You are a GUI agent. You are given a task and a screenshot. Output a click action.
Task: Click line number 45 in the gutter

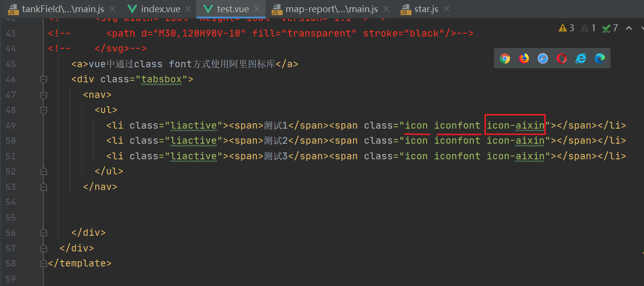click(x=10, y=64)
